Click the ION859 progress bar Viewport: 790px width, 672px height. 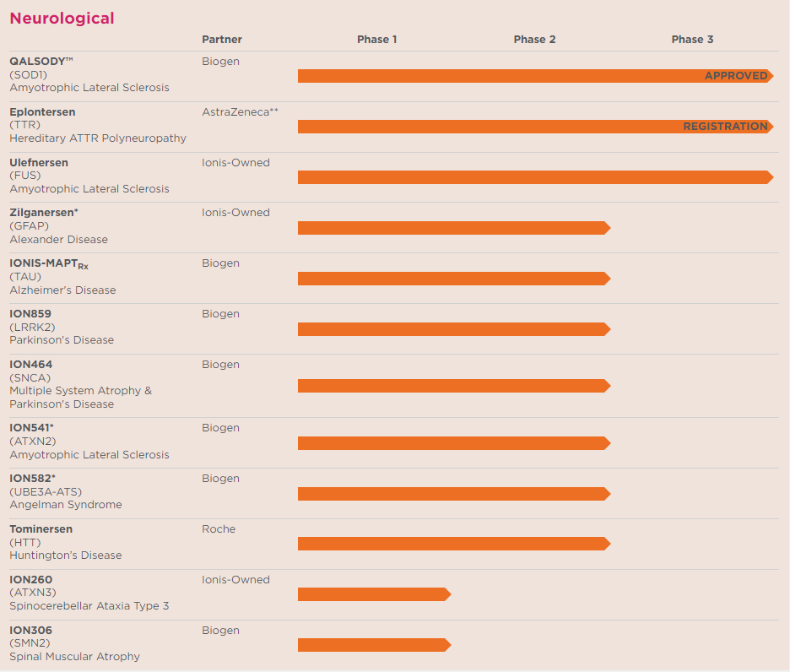(x=453, y=329)
